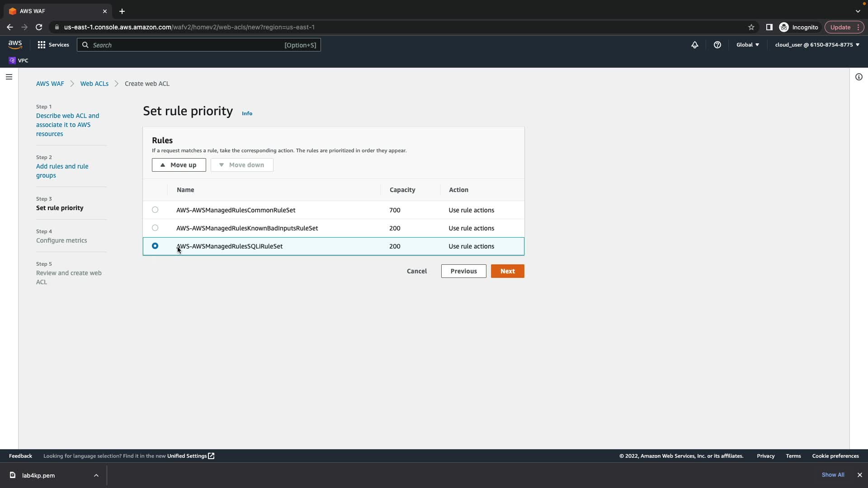Select the AWSManagedRulesSQLiRuleSet radio button
The height and width of the screenshot is (488, 868).
click(x=155, y=246)
